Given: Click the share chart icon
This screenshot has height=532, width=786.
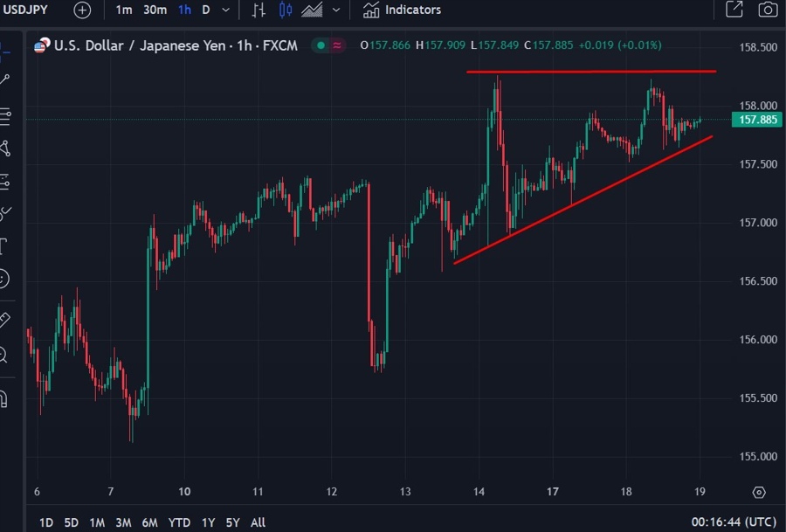Looking at the screenshot, I should (x=734, y=10).
